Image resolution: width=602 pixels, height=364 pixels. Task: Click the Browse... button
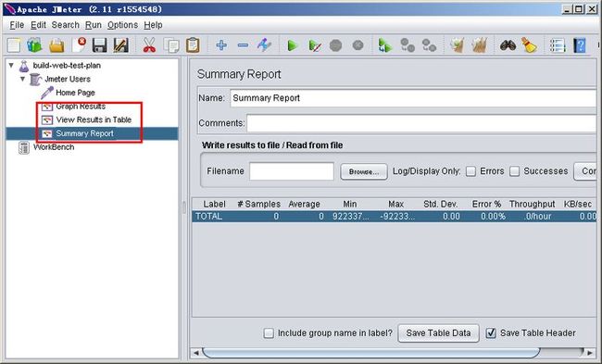pos(364,171)
